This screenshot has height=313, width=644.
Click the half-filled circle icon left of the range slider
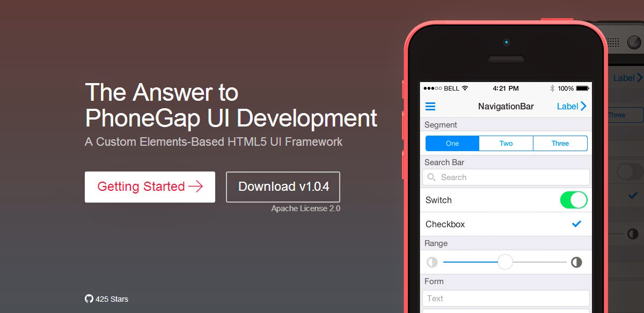click(x=432, y=263)
